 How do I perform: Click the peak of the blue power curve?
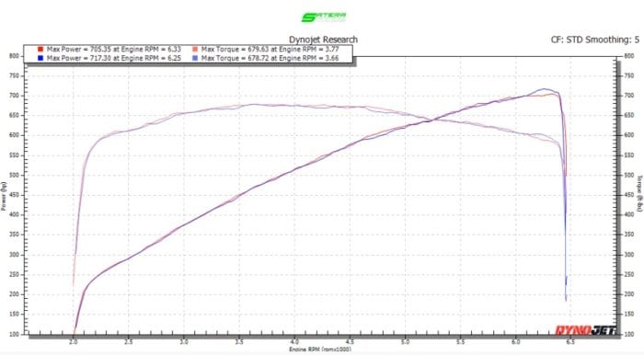click(x=545, y=88)
